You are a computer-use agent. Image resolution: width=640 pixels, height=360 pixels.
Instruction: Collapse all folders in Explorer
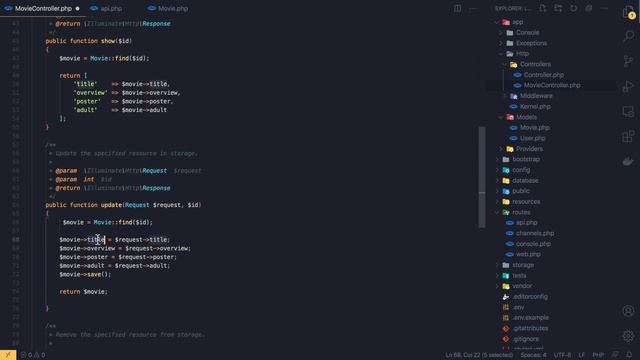(589, 8)
